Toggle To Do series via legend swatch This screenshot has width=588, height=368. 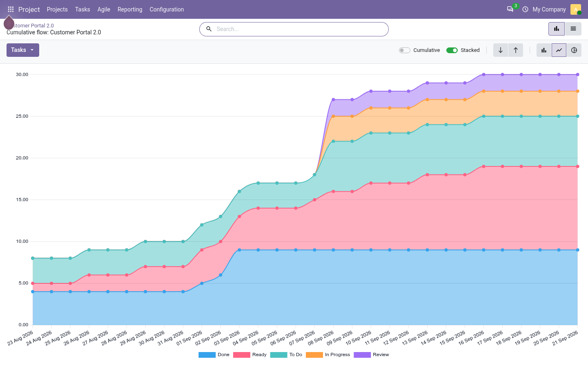click(279, 355)
